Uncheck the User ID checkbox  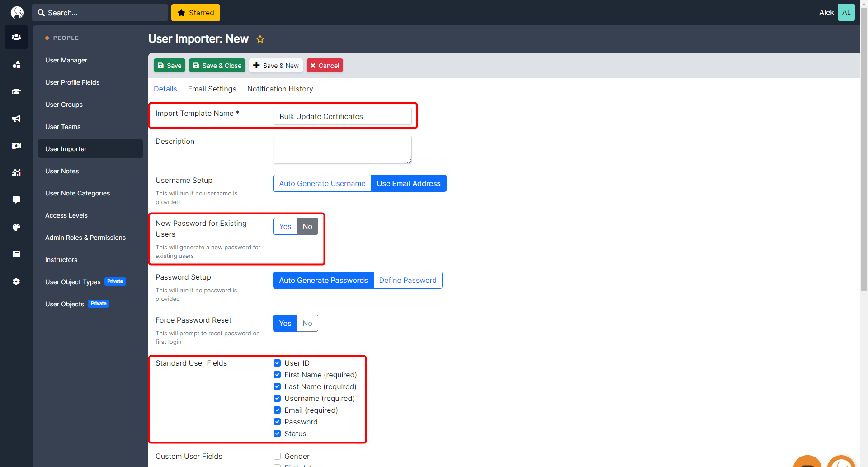[x=277, y=363]
